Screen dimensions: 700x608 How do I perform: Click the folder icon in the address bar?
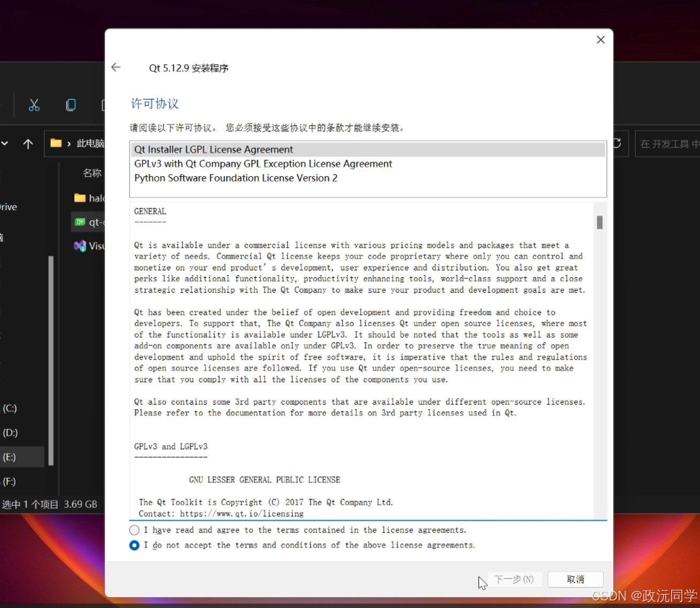tap(56, 143)
